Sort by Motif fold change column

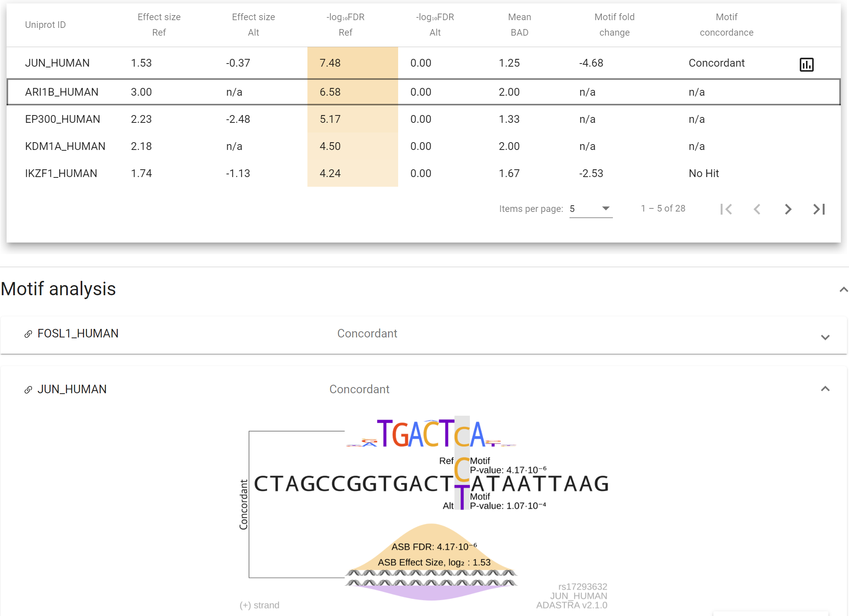coord(614,24)
